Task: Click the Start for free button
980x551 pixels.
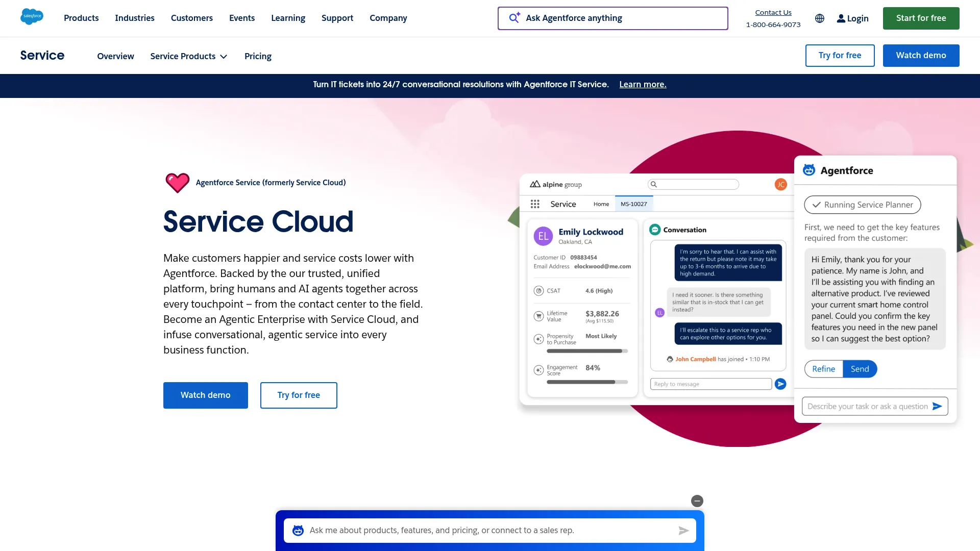Action: [921, 18]
